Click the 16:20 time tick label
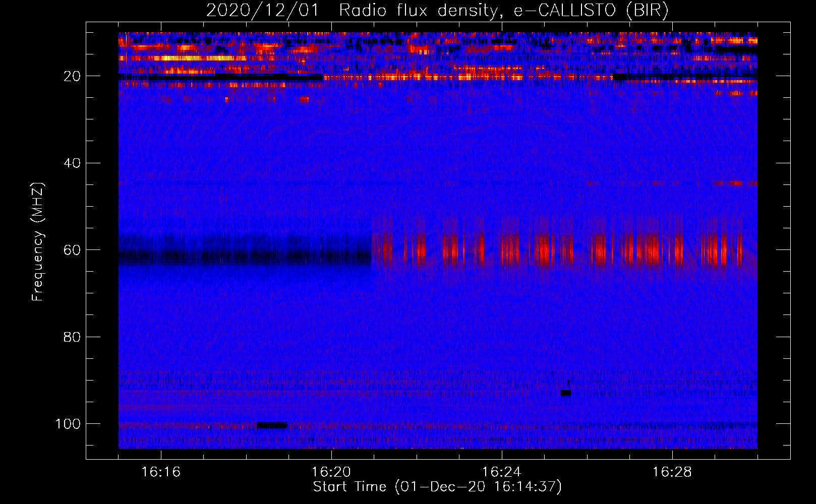This screenshot has width=816, height=504. (331, 472)
